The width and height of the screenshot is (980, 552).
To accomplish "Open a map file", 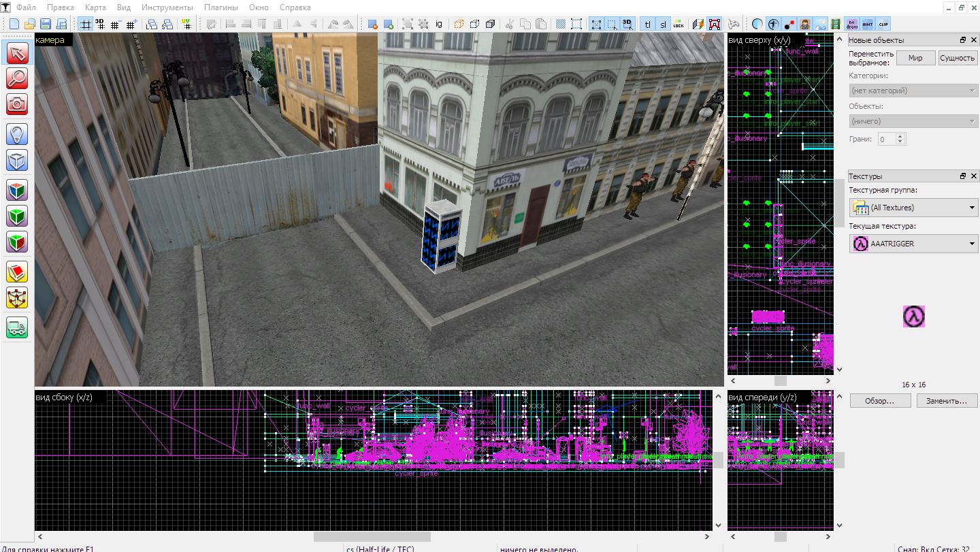I will pyautogui.click(x=30, y=24).
